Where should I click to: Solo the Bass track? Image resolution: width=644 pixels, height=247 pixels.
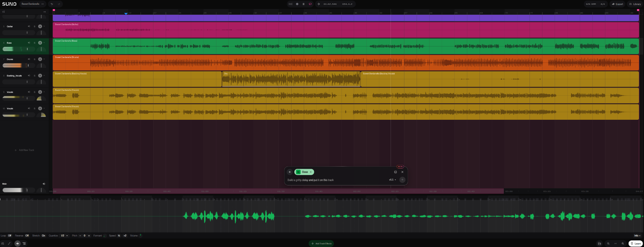tap(35, 43)
